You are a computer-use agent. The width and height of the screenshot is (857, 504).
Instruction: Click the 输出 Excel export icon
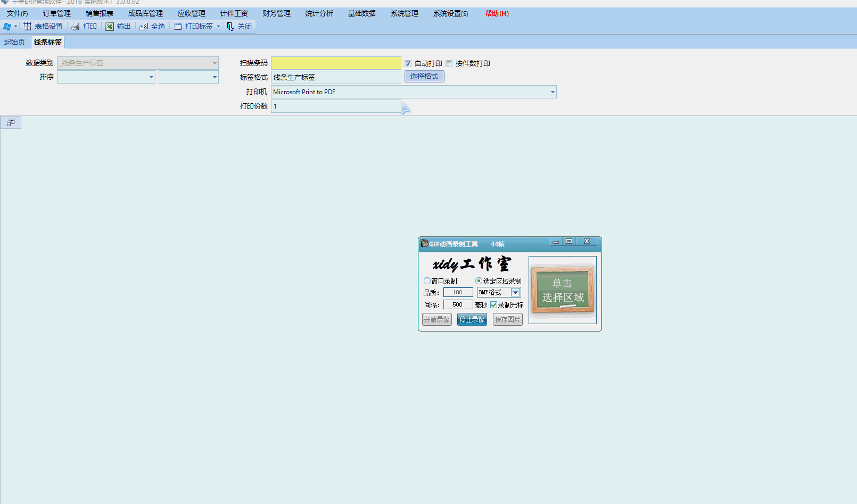coord(110,27)
